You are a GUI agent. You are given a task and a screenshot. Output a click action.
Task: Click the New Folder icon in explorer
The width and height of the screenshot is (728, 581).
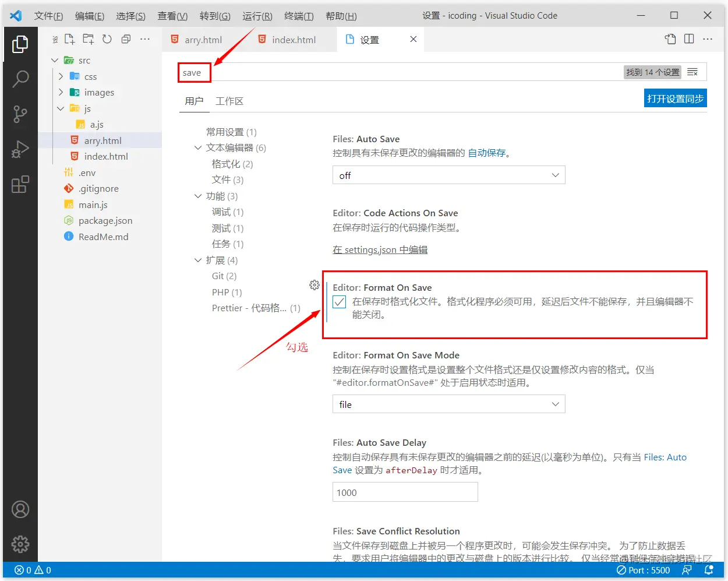pyautogui.click(x=88, y=39)
